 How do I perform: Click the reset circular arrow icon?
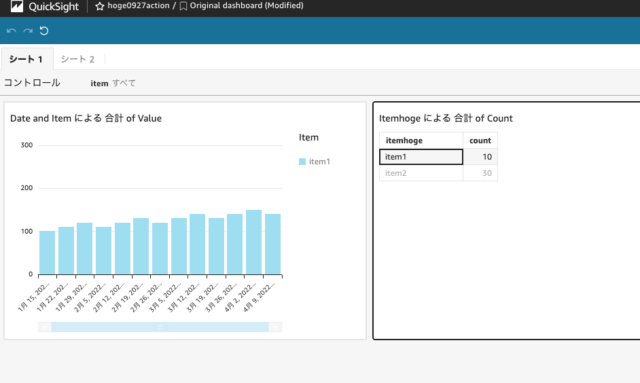44,31
